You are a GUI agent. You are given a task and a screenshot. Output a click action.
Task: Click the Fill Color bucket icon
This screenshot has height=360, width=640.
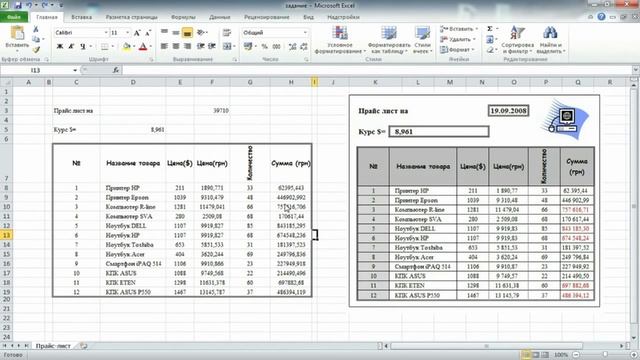[x=127, y=47]
